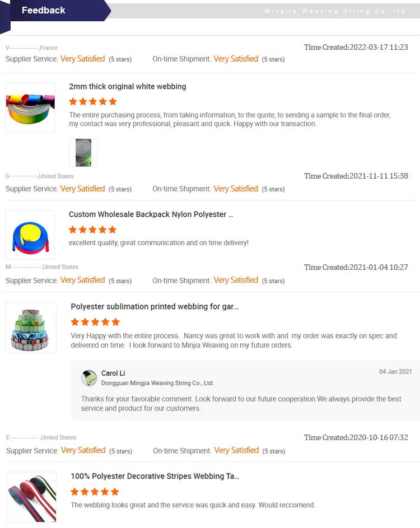Image resolution: width=420 pixels, height=528 pixels.
Task: Click the Mingjia Weaving String Co. banner text
Action: point(335,11)
